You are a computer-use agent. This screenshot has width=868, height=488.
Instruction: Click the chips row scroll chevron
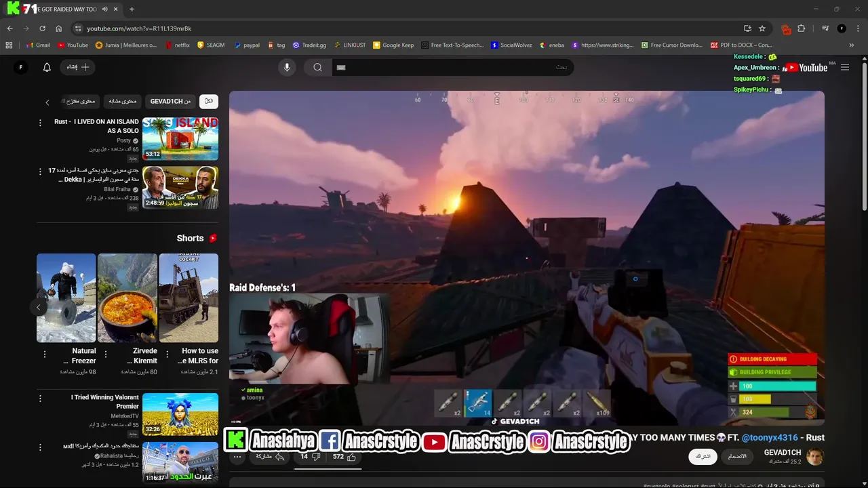[x=47, y=102]
